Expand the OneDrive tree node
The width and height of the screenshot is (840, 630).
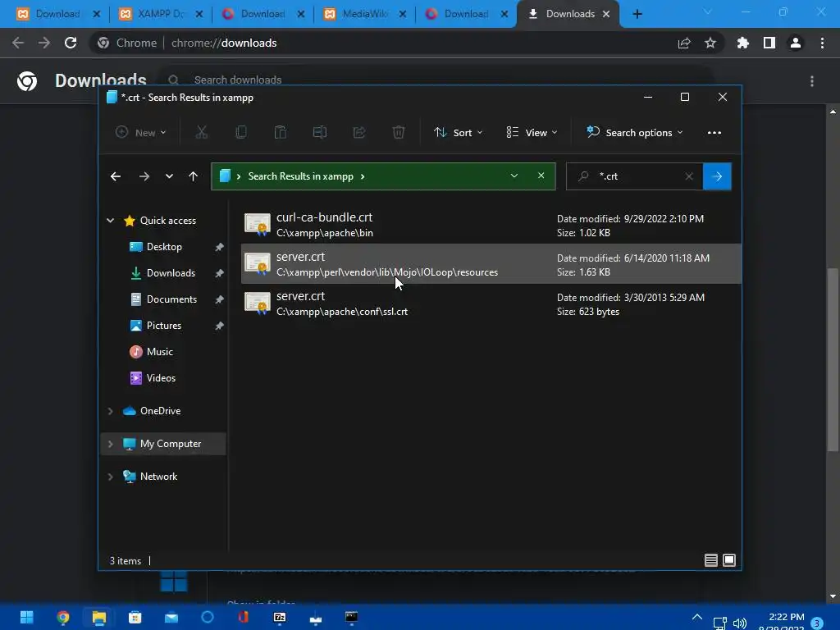(111, 411)
